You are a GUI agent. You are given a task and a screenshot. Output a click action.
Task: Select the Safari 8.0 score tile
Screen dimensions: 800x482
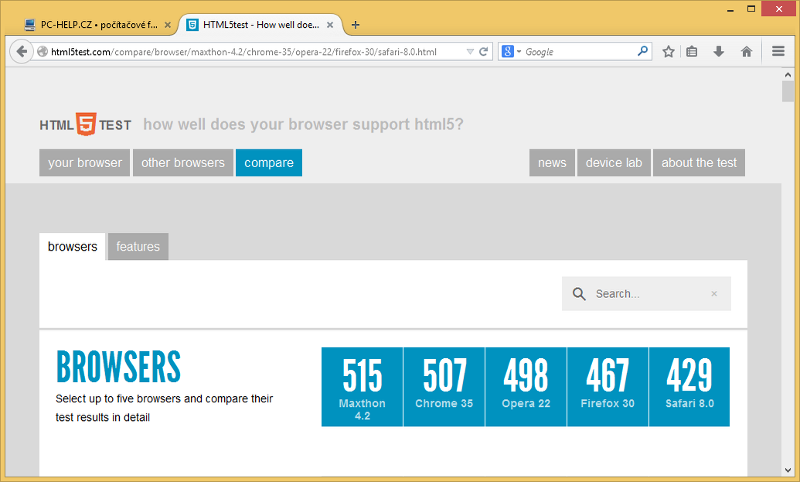coord(689,387)
